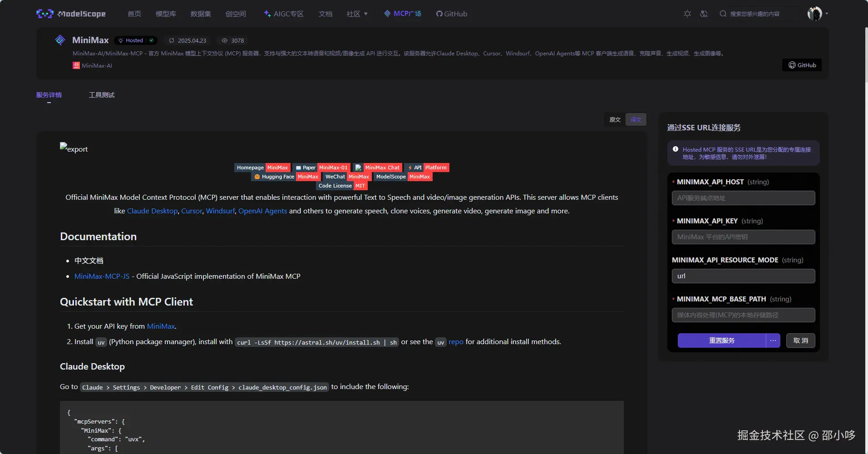Click the broken export image

74,148
